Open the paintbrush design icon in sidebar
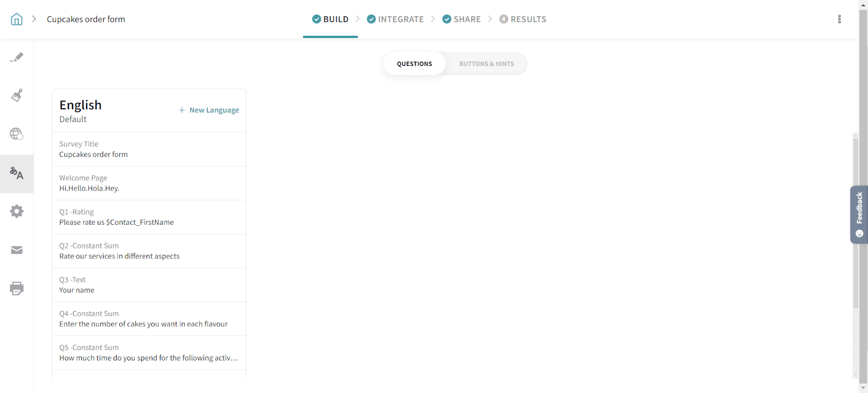This screenshot has height=393, width=868. (x=17, y=96)
